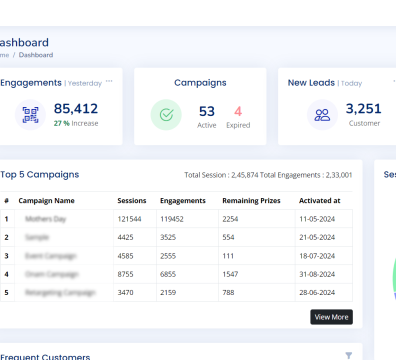The width and height of the screenshot is (396, 360).
Task: Open the Dashboard breadcrumb link
Action: [36, 55]
